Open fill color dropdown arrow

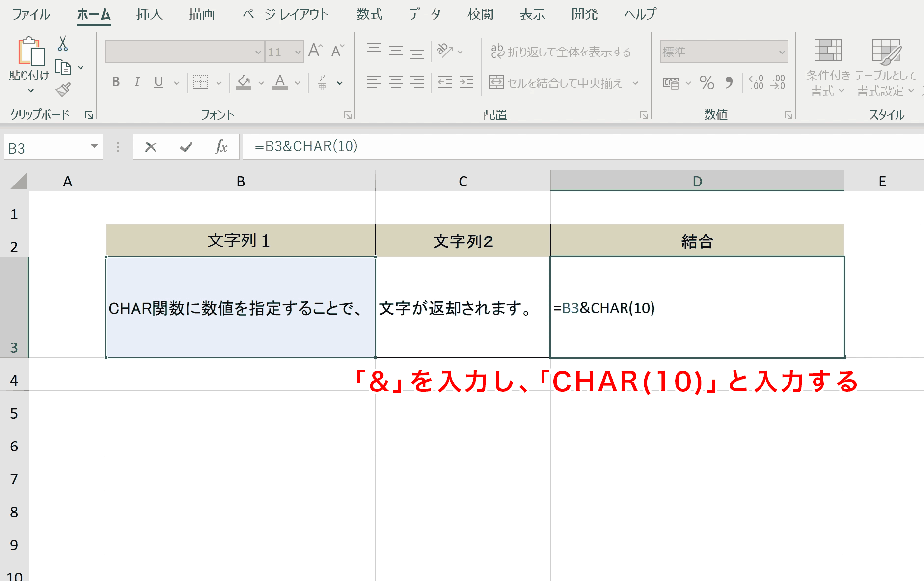tap(261, 83)
